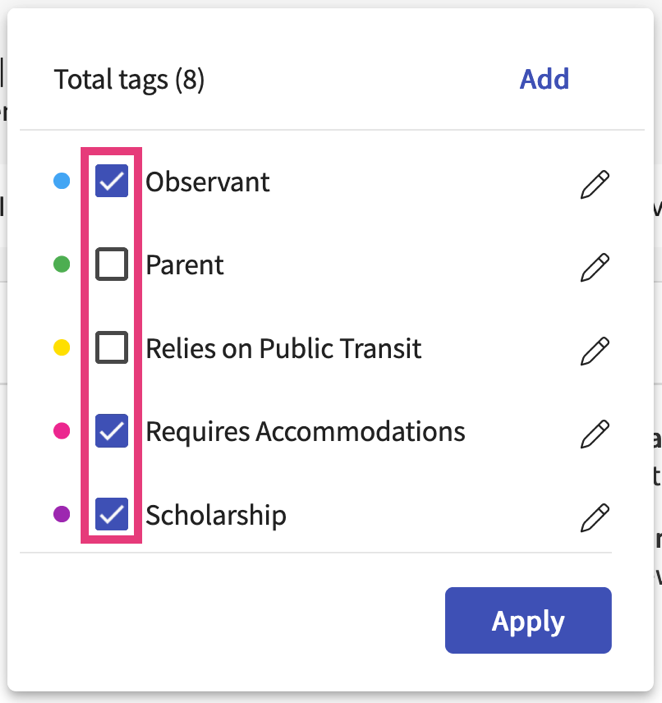
Task: Select the purple dot next to Scholarship
Action: (x=61, y=514)
